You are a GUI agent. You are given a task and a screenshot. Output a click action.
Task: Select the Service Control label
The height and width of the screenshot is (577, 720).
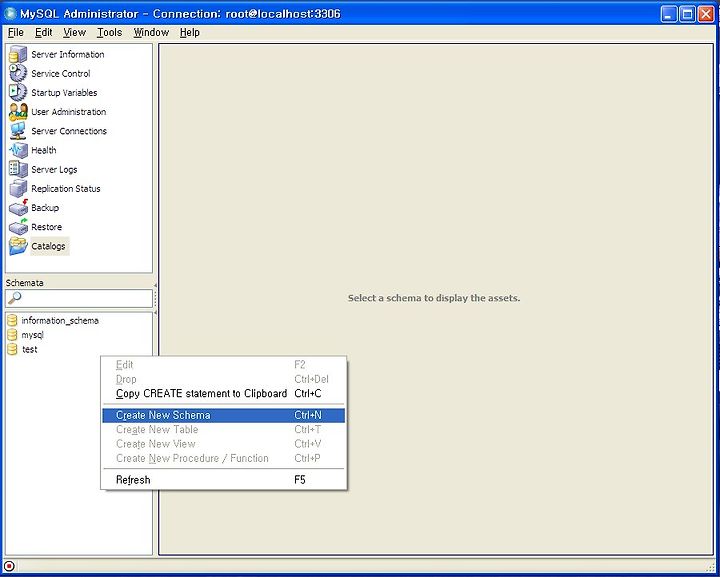click(x=61, y=73)
